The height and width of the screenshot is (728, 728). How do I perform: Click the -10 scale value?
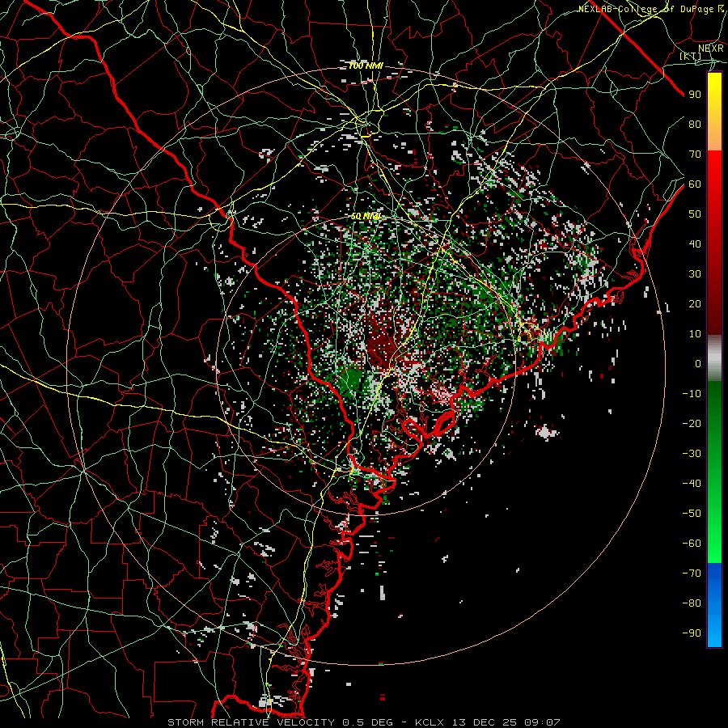click(x=692, y=394)
